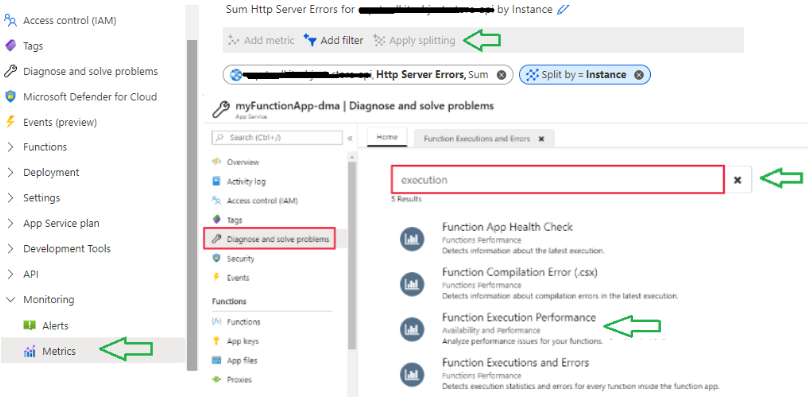Click the Function Execution Performance detector icon
The height and width of the screenshot is (397, 808).
point(412,328)
